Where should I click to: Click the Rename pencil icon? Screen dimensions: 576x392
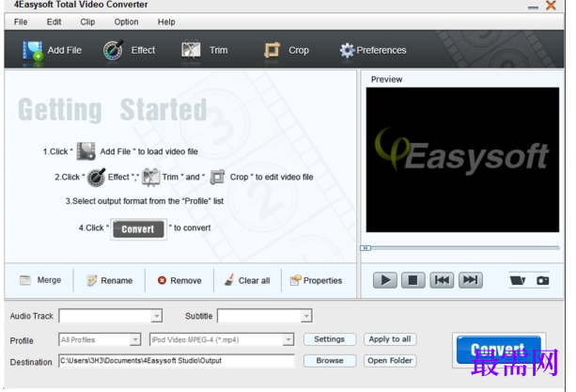pyautogui.click(x=92, y=280)
